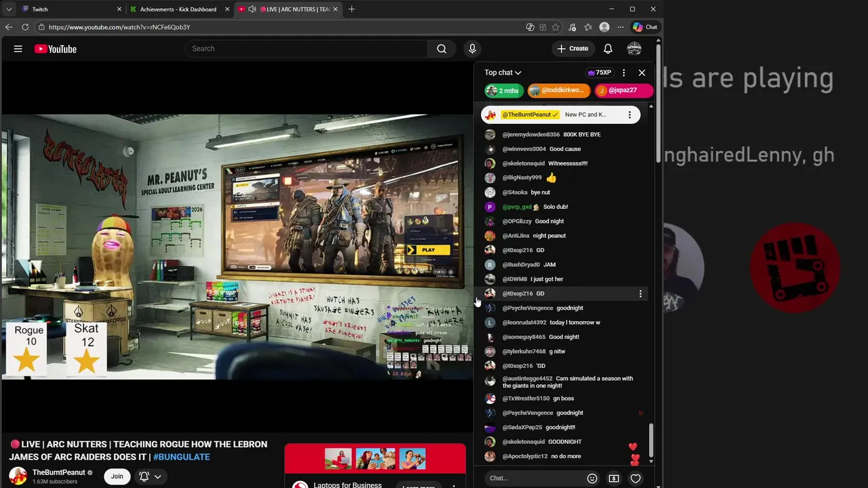Click the live chat scrollbar thumb
This screenshot has width=868, height=488.
coord(651,441)
